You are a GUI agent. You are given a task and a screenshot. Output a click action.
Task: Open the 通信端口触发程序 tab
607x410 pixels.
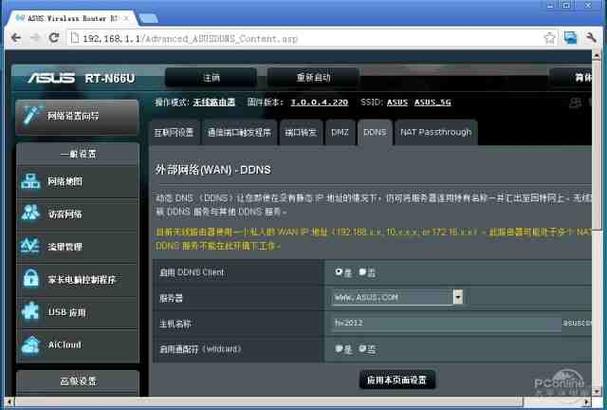[x=239, y=132]
